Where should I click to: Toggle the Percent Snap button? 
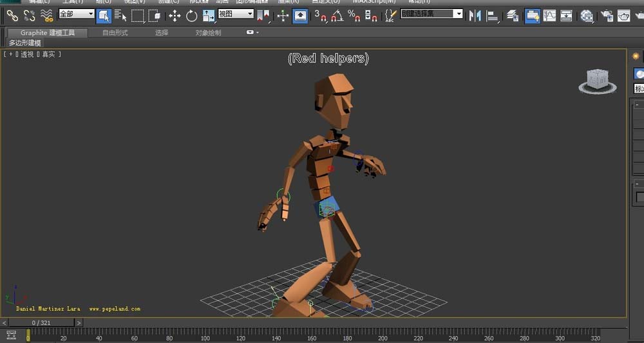click(354, 15)
